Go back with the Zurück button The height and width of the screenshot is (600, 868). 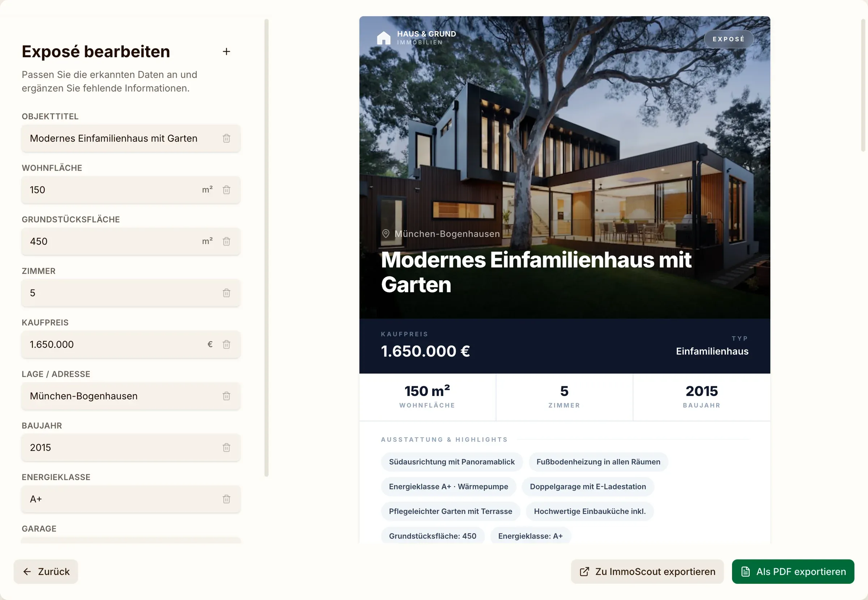pos(46,571)
